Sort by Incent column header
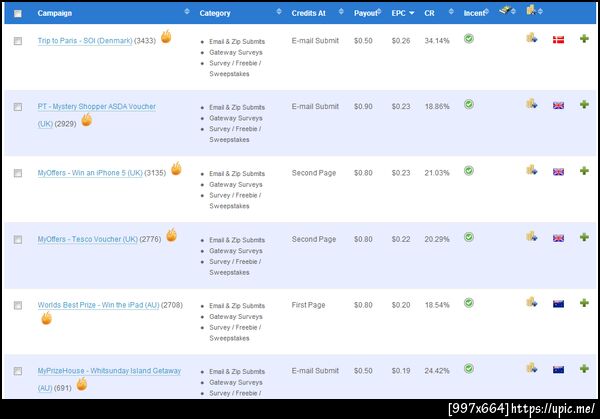This screenshot has width=600, height=419. pos(475,13)
